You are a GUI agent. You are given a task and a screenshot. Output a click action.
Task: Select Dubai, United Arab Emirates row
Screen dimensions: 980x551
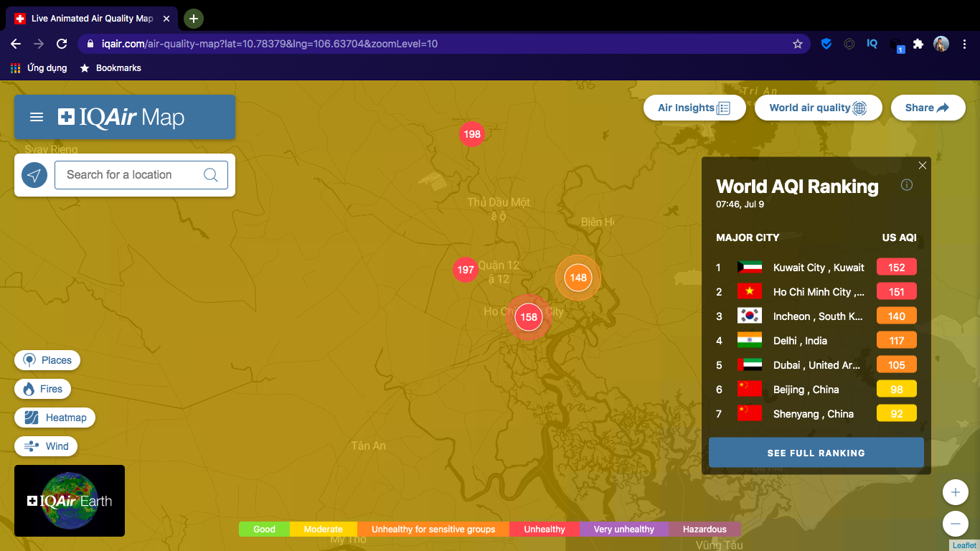816,365
